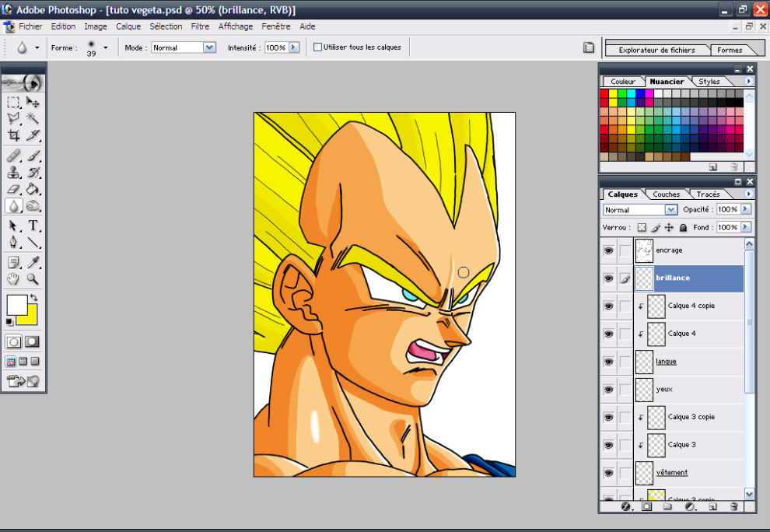Select the Sponge tool
770x532 pixels.
[33, 206]
